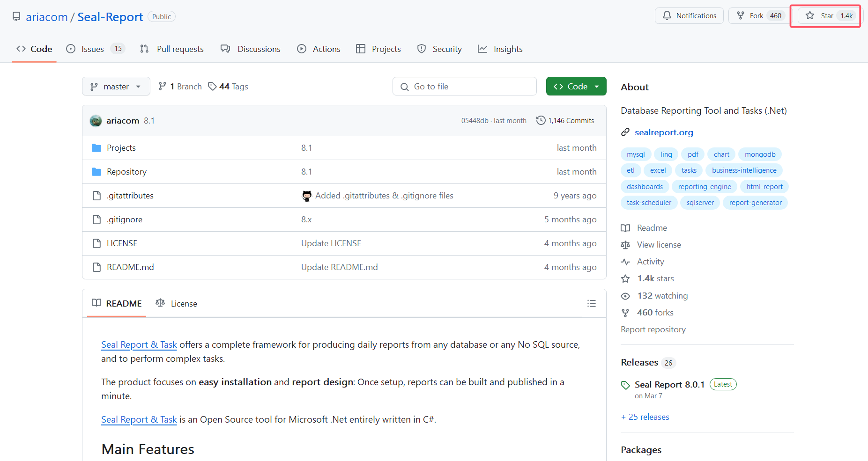Open the Insights tab

pos(500,49)
